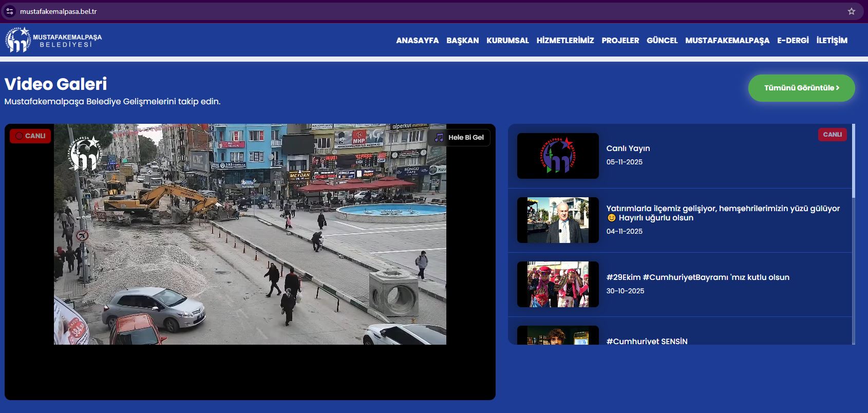Click the Tümünü Görüntüle button
868x413 pixels.
(x=801, y=88)
